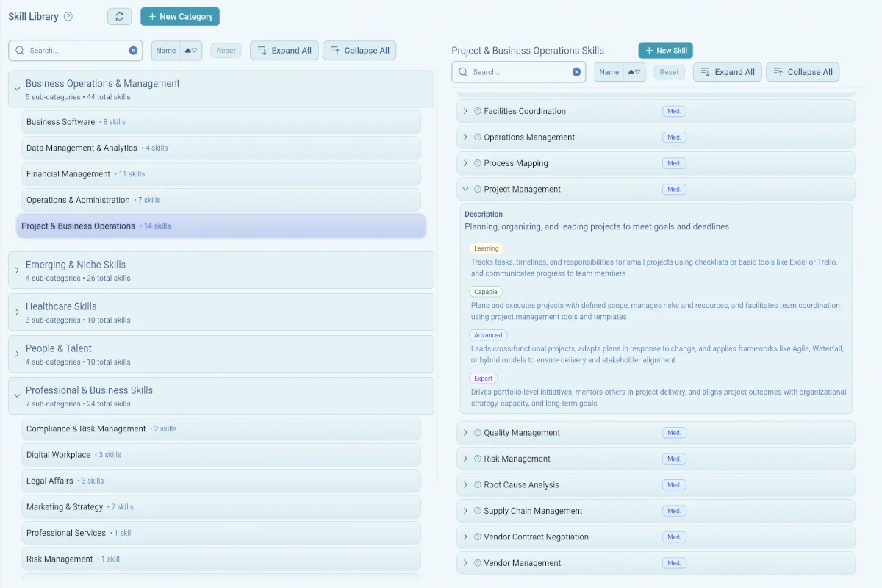Image resolution: width=882 pixels, height=588 pixels.
Task: Click the help icon beside Skill Library
Action: pos(68,16)
